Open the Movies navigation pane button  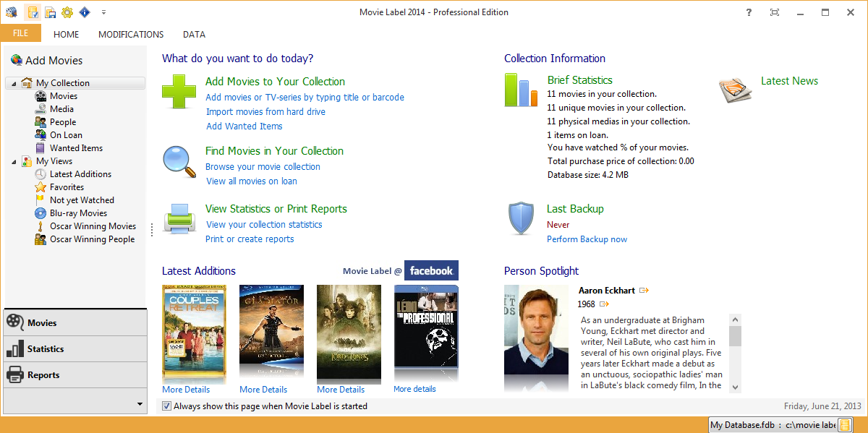click(75, 322)
